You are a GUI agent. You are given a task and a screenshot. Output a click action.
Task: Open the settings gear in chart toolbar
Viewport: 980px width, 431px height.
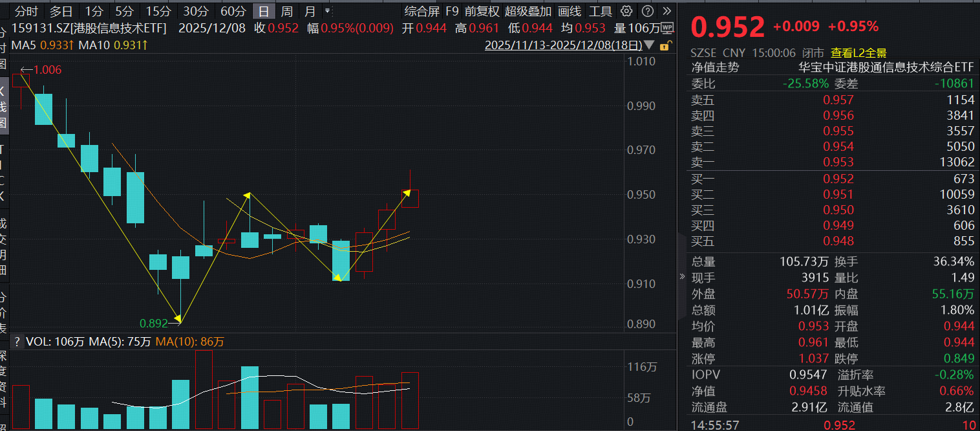(x=626, y=11)
